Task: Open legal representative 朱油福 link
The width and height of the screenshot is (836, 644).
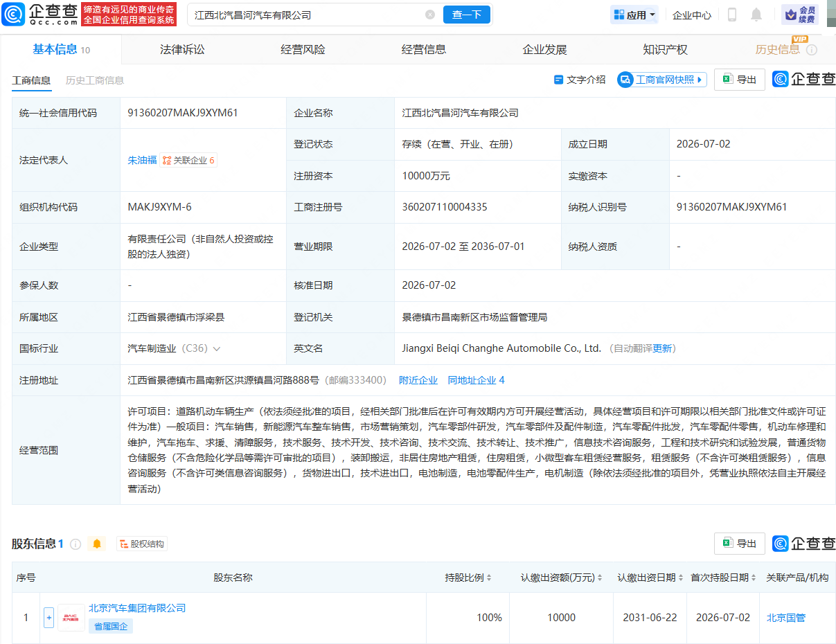Action: coord(143,160)
